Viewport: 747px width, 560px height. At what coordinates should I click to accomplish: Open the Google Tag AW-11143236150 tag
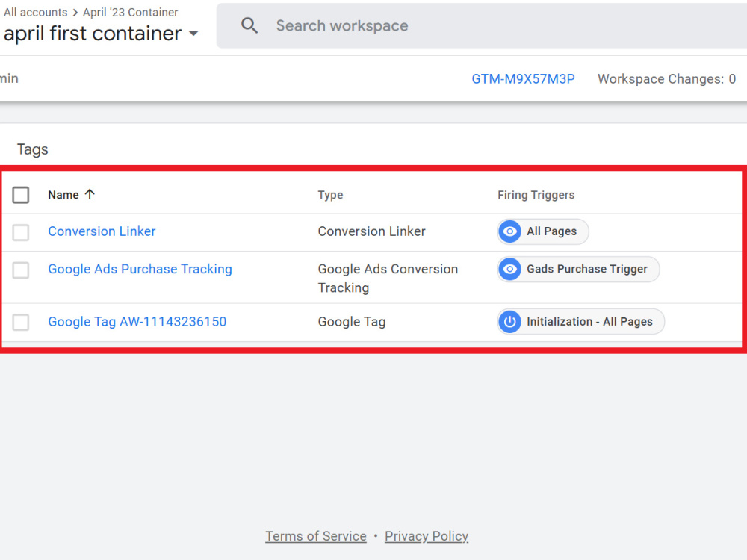[137, 321]
